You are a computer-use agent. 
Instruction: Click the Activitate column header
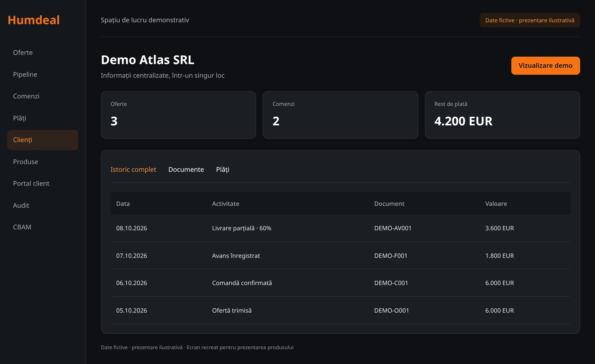(226, 204)
